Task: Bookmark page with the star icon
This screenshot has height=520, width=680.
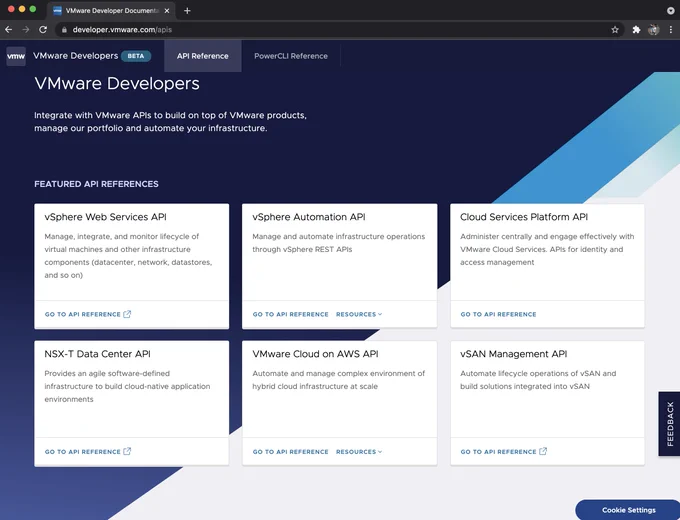Action: tap(615, 30)
